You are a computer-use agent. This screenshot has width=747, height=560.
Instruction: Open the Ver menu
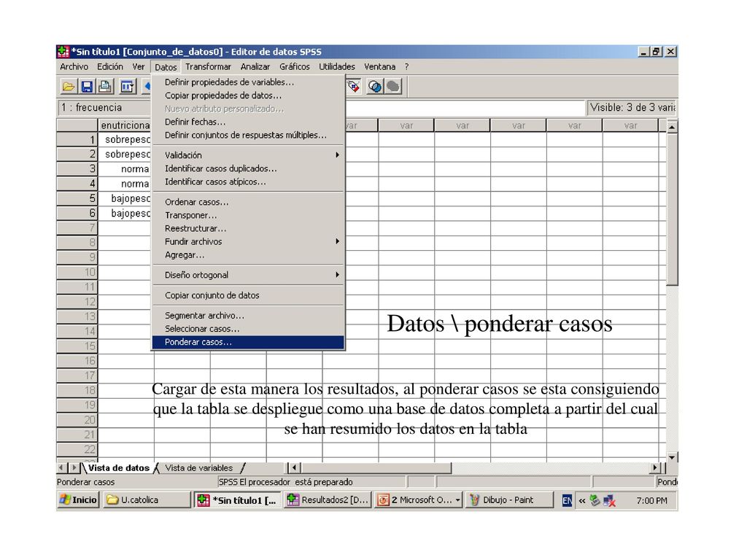tap(138, 66)
